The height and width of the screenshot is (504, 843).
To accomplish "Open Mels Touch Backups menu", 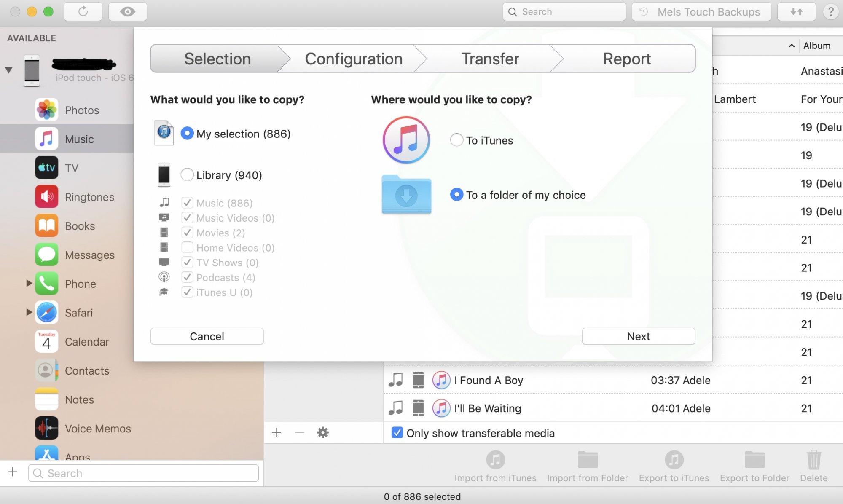I will click(701, 11).
